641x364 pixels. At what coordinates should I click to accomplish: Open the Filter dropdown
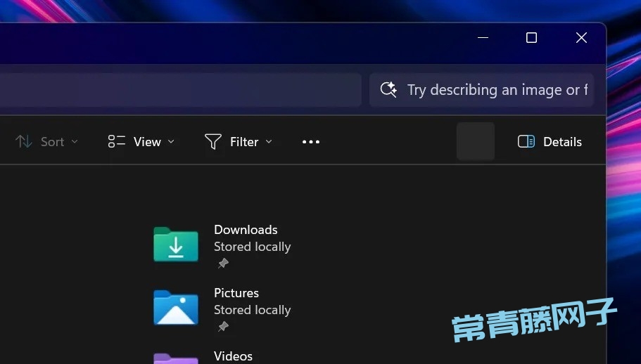click(238, 142)
